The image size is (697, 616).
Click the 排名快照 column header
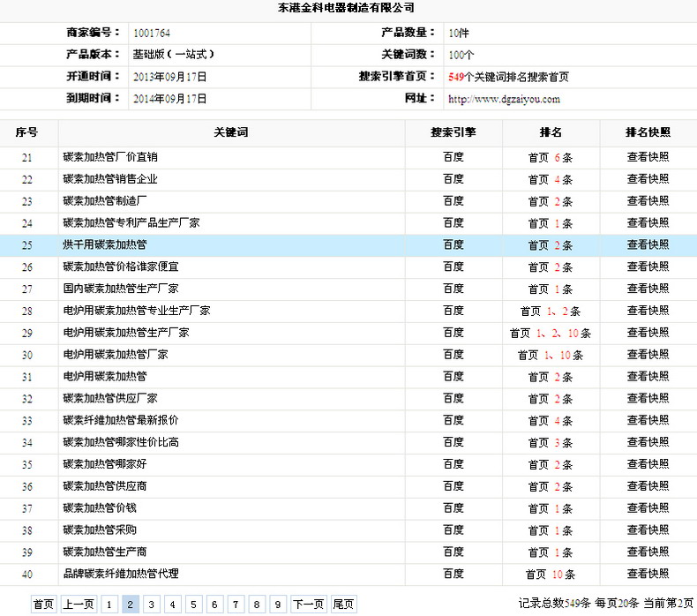pyautogui.click(x=648, y=132)
